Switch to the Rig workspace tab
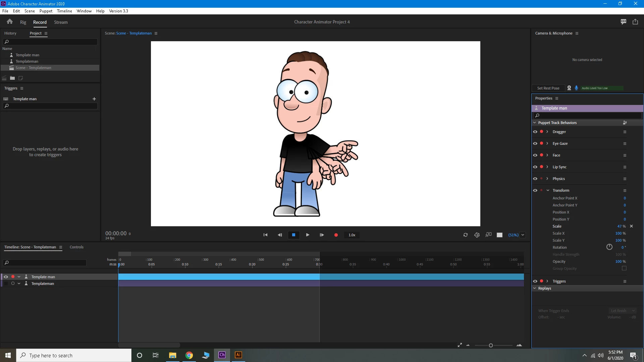Screen dimensions: 644x362 (23, 22)
